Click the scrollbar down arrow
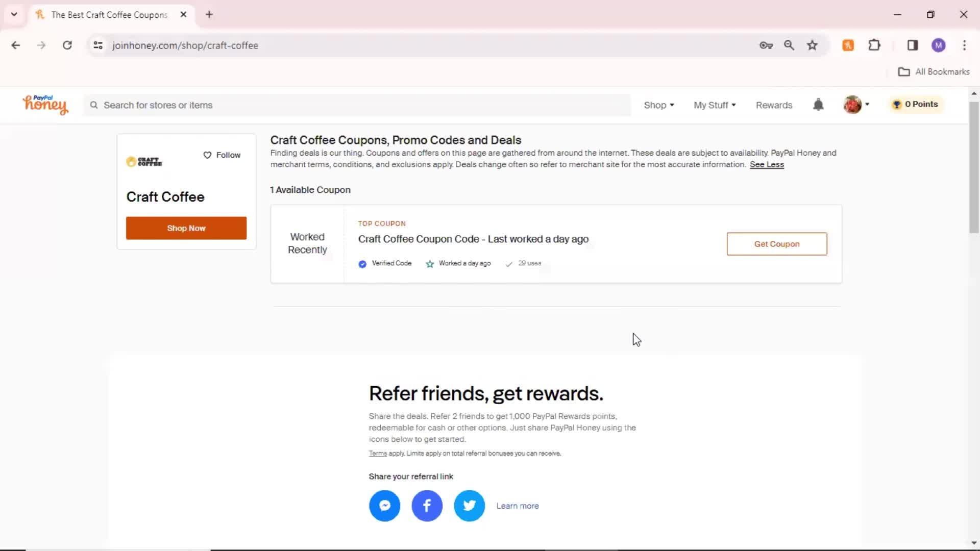Viewport: 980px width, 551px height. click(x=974, y=543)
